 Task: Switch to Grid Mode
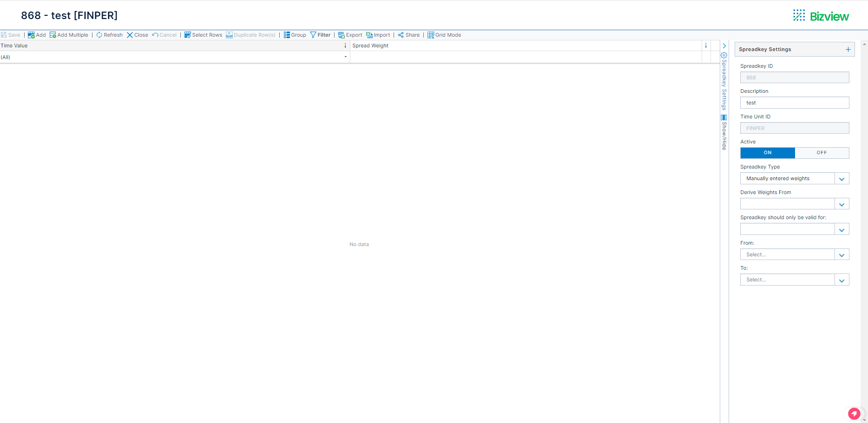[444, 35]
